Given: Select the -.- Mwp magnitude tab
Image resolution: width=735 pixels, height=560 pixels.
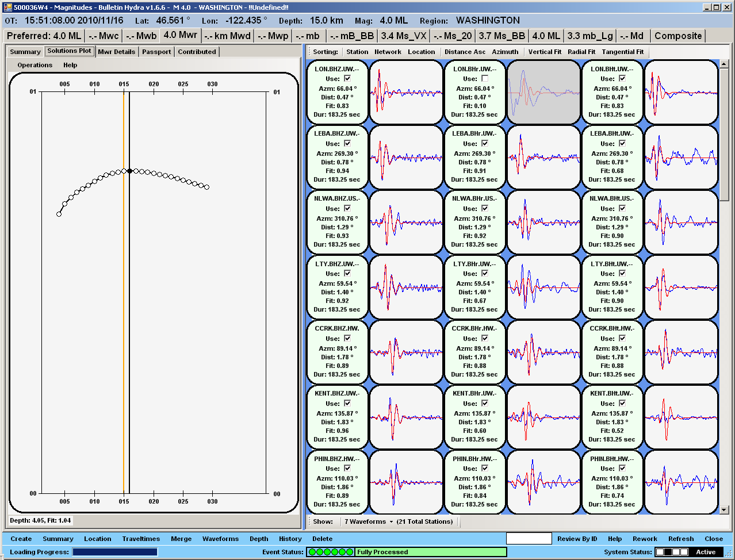Looking at the screenshot, I should (273, 36).
